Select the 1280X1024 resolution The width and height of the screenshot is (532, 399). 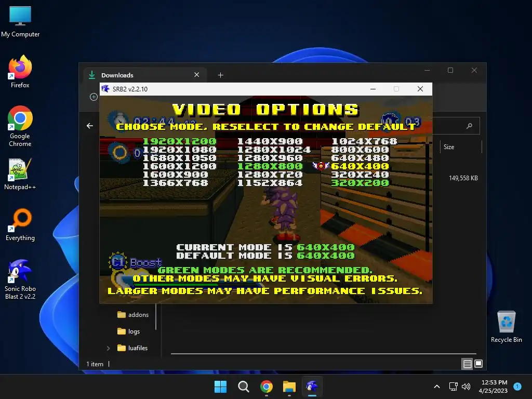[274, 150]
